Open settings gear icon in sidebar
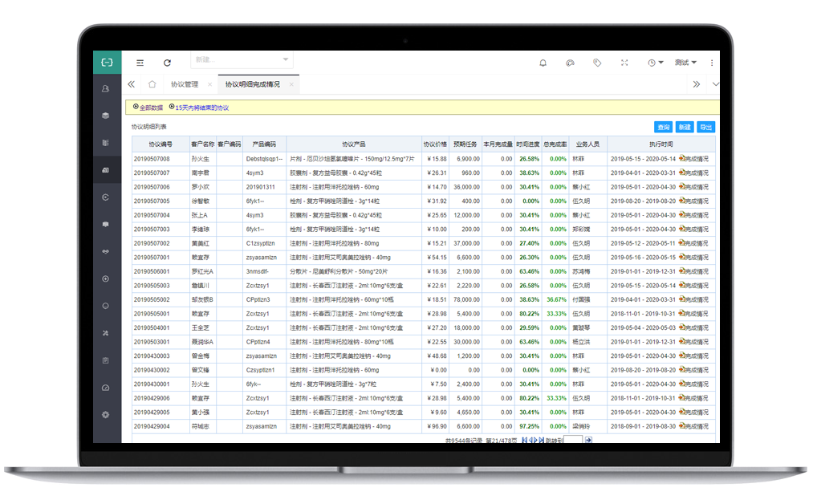 tap(106, 415)
